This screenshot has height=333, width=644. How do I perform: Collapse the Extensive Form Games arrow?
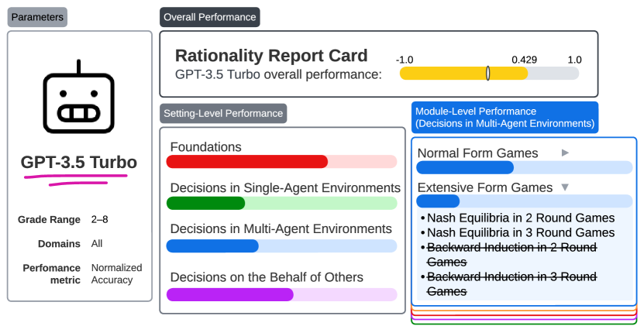[565, 187]
